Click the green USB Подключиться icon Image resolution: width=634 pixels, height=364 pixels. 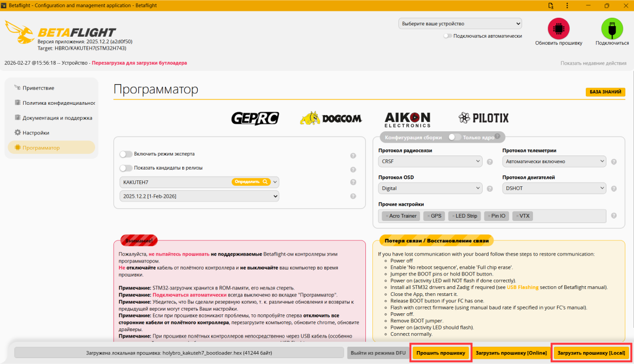pyautogui.click(x=612, y=28)
